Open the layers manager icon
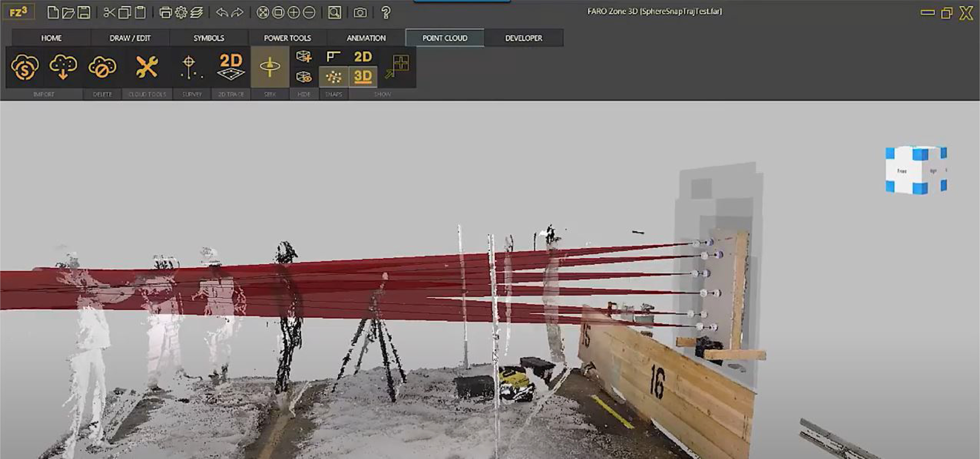Viewport: 980px width, 459px height. [x=197, y=12]
